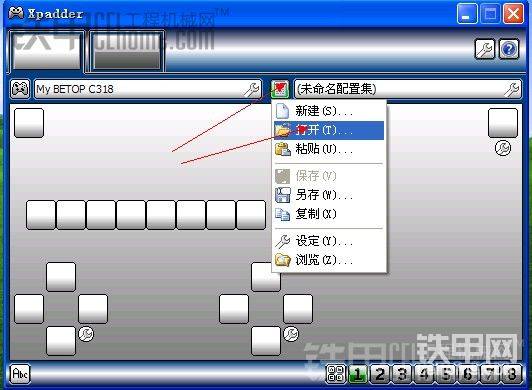The height and width of the screenshot is (390, 532).
Task: Switch to set 2 in bottom bar
Action: (x=380, y=374)
